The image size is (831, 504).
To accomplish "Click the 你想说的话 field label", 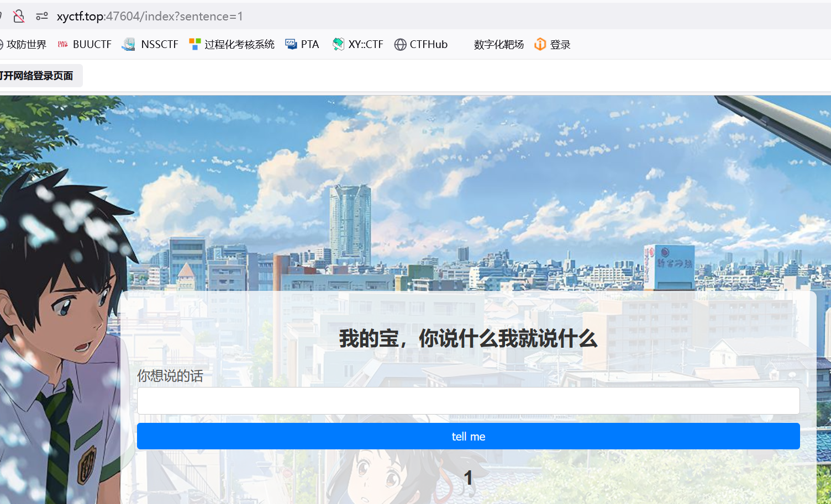I will pyautogui.click(x=170, y=376).
